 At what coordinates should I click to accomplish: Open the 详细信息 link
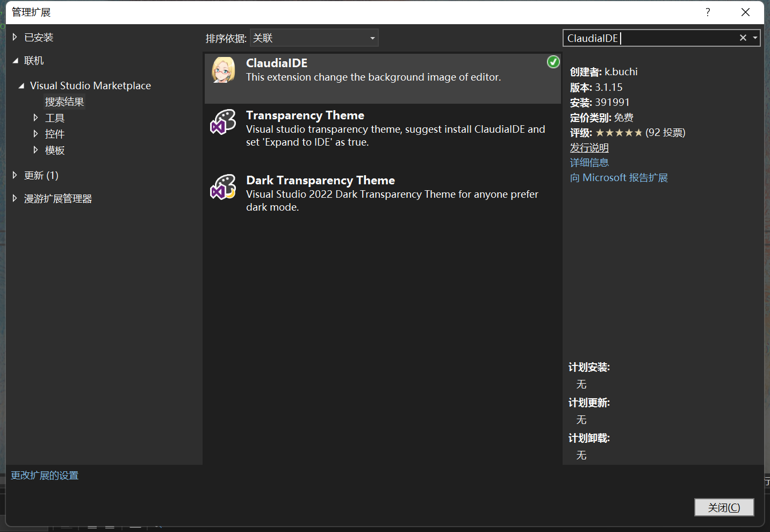589,162
